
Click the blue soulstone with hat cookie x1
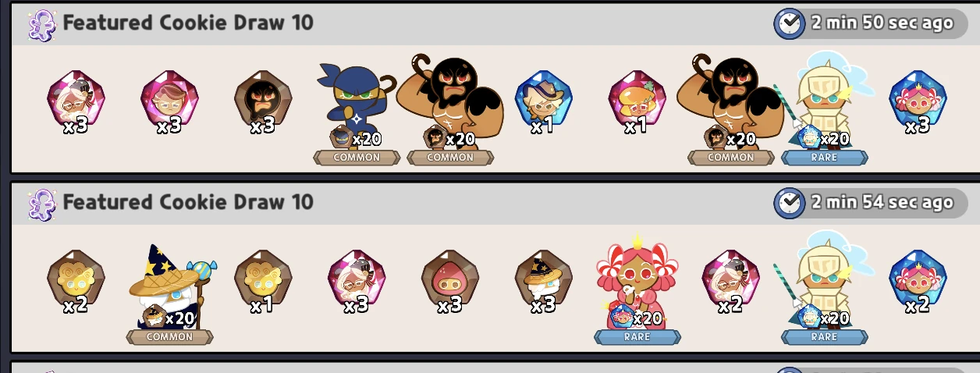point(544,101)
